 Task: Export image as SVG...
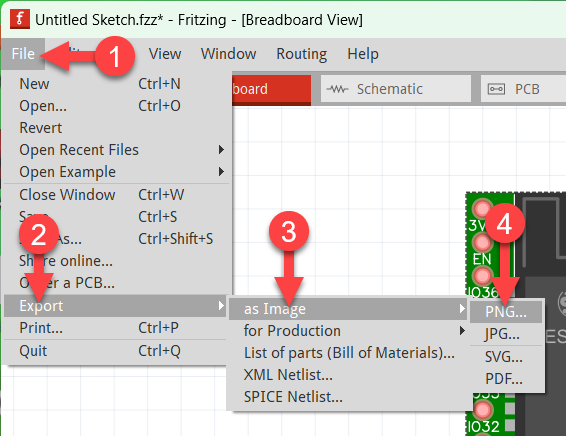click(506, 357)
